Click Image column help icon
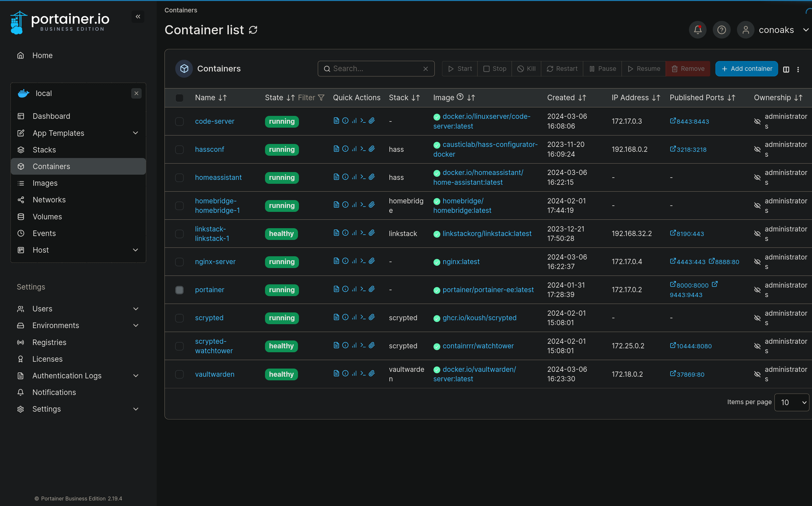This screenshot has height=506, width=812. click(x=460, y=97)
